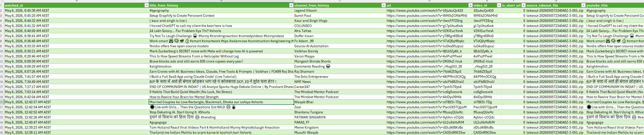Image resolution: width=644 pixels, height=135 pixels.
Task: Open the UL2oXkHxRiM YouTube watch URL
Action: click(425, 122)
